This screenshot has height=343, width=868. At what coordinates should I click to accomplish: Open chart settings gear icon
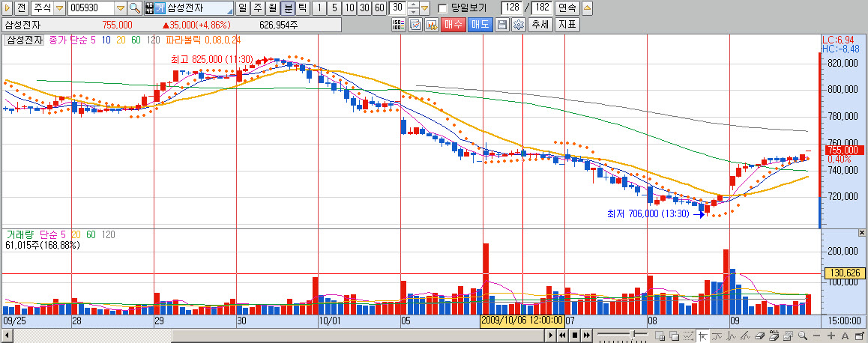tap(517, 25)
